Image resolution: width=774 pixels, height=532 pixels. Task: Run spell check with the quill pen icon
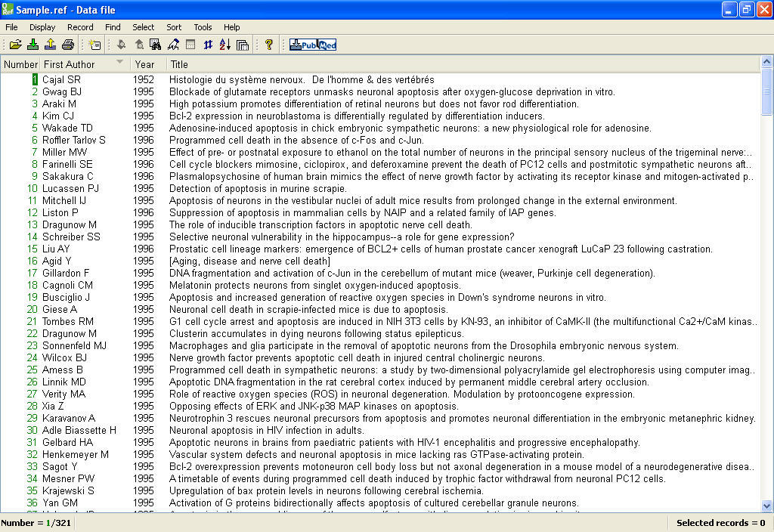pos(173,44)
